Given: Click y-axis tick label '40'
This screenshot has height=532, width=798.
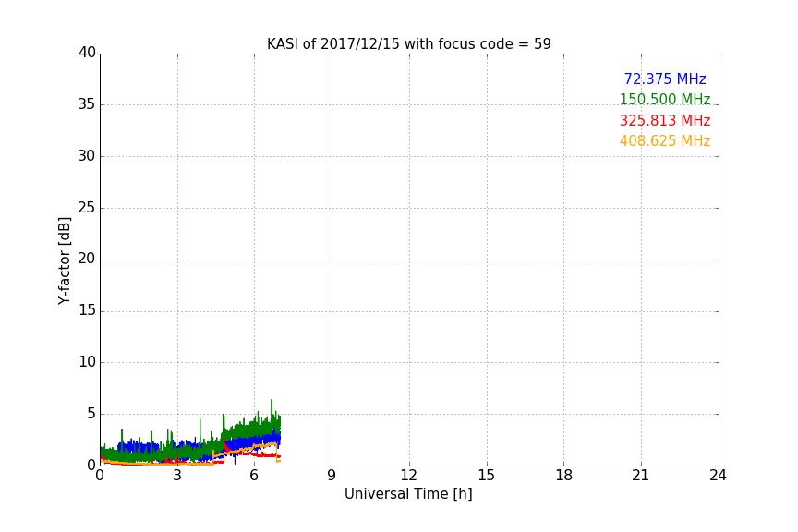Looking at the screenshot, I should point(87,53).
